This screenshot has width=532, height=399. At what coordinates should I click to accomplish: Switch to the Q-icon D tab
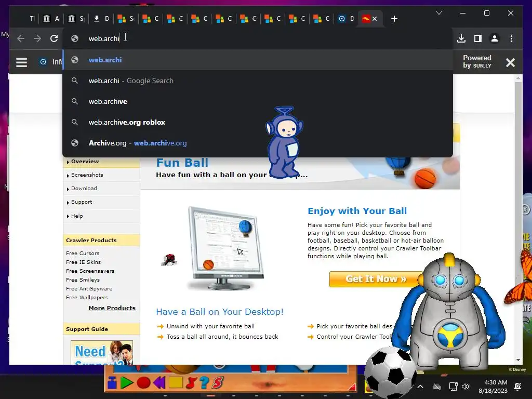click(346, 19)
